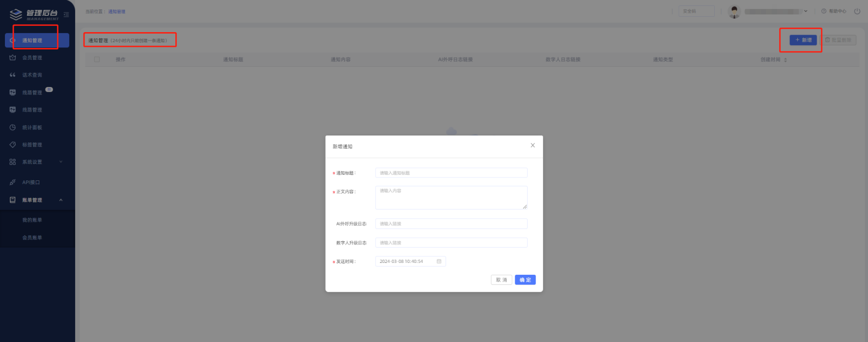
Task: Click the 会员管理 crown icon in sidebar
Action: [x=13, y=58]
